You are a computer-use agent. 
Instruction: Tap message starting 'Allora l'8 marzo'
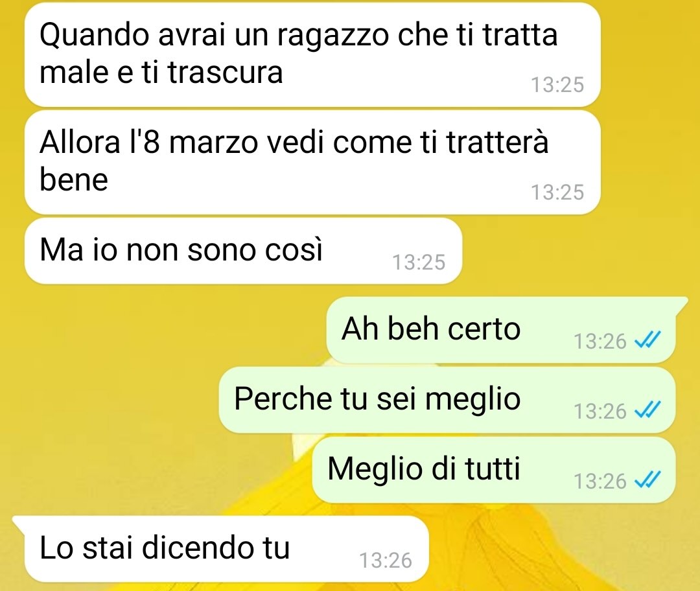[x=312, y=163]
